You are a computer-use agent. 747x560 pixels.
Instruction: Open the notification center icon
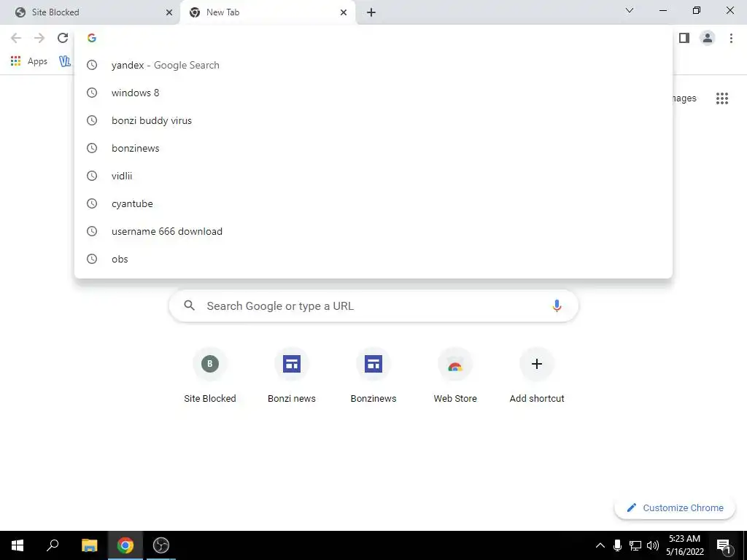coord(724,545)
